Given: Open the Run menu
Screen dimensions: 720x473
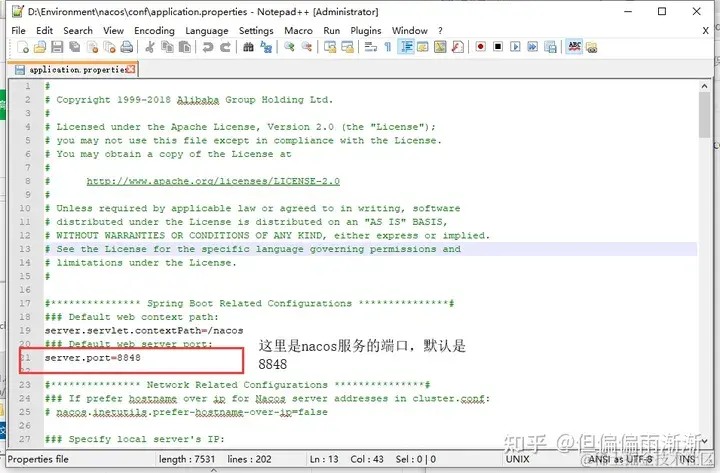Looking at the screenshot, I should tap(332, 30).
